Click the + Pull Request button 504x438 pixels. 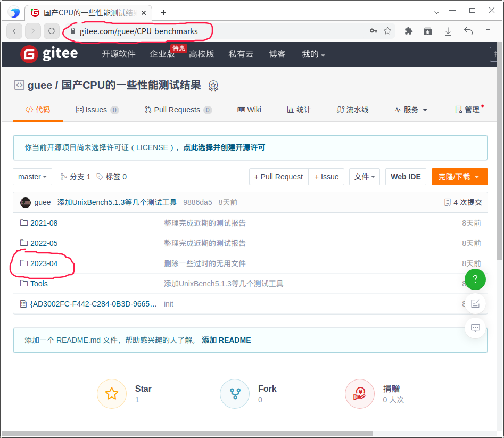tap(279, 177)
